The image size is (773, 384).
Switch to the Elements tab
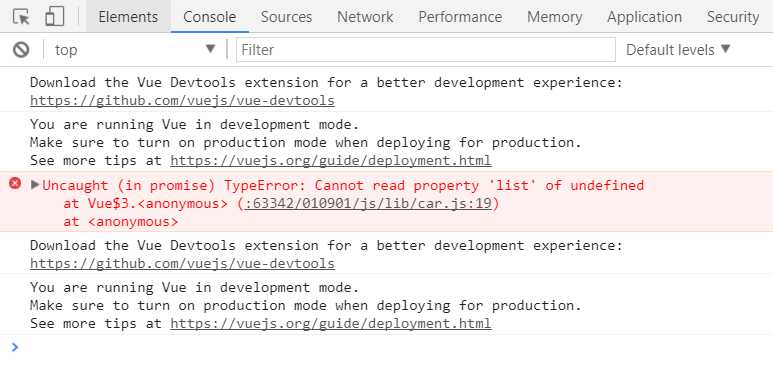click(x=128, y=17)
